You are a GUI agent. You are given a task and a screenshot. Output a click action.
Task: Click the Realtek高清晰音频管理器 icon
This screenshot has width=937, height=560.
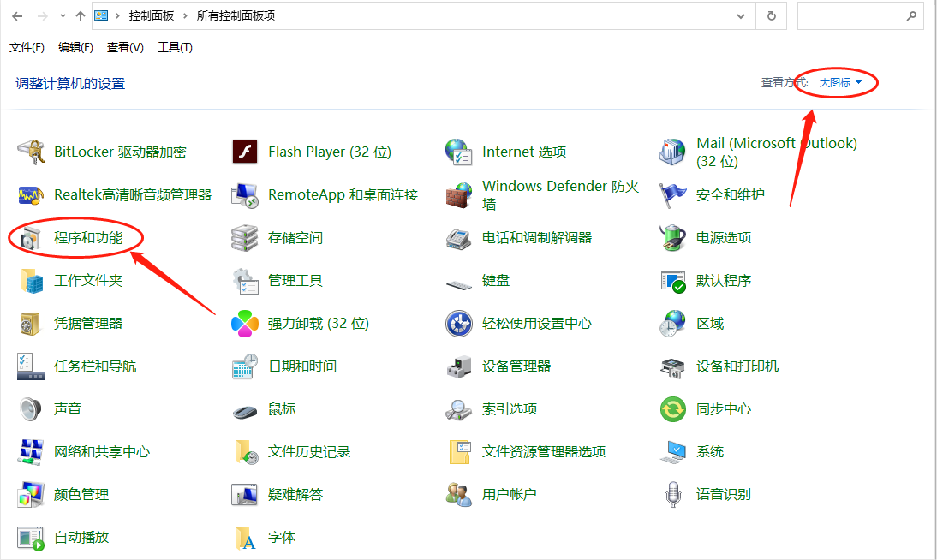click(x=31, y=195)
